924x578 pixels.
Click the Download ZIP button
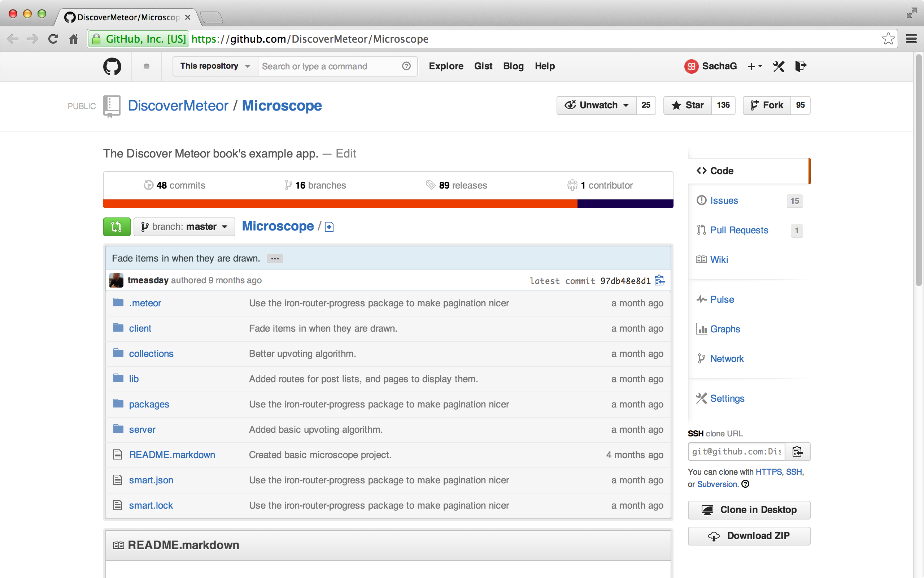point(749,536)
